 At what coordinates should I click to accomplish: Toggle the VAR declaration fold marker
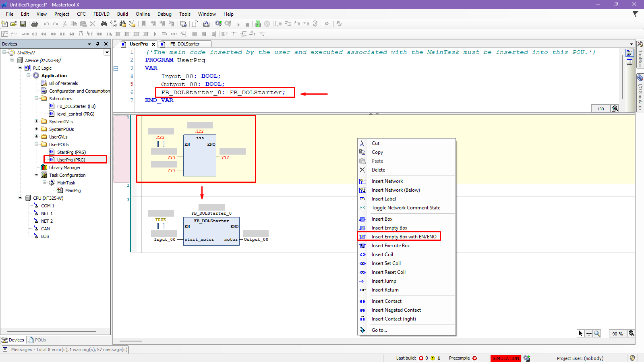tap(116, 68)
